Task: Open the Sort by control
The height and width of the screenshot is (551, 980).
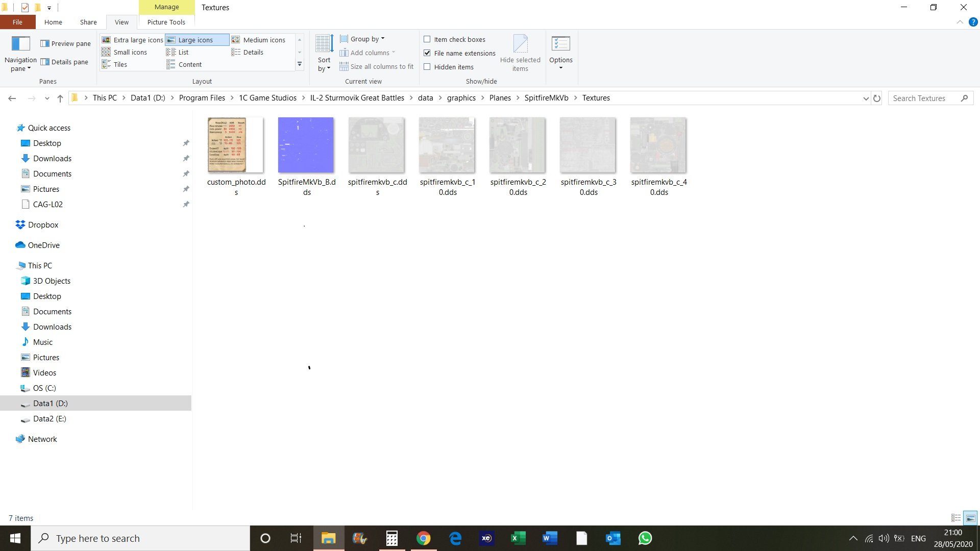Action: [324, 54]
